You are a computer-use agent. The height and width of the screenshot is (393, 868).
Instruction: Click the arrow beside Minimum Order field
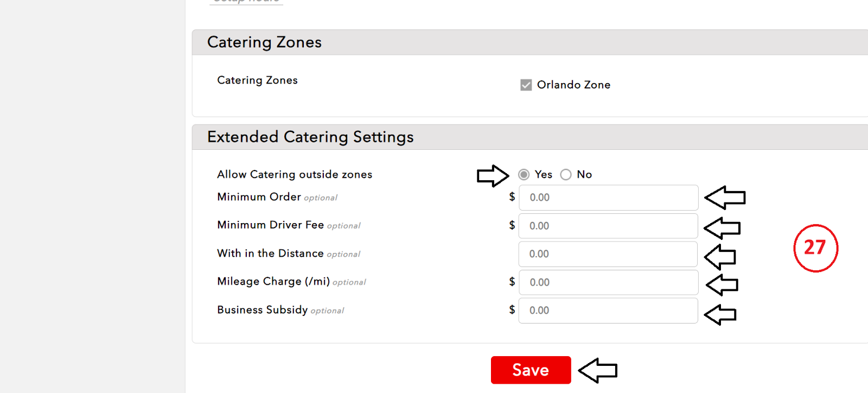[725, 198]
